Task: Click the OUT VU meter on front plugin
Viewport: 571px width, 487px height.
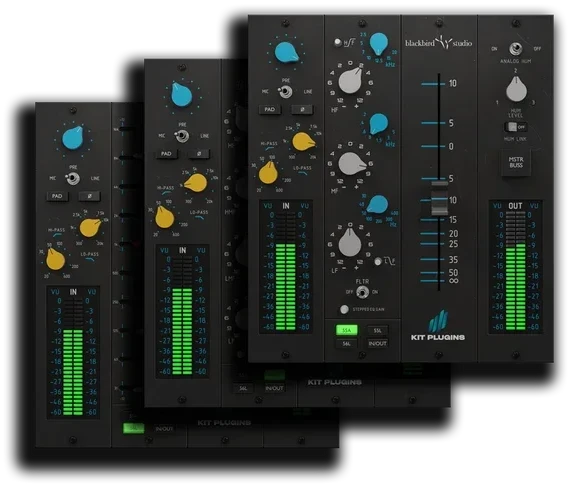Action: point(515,267)
